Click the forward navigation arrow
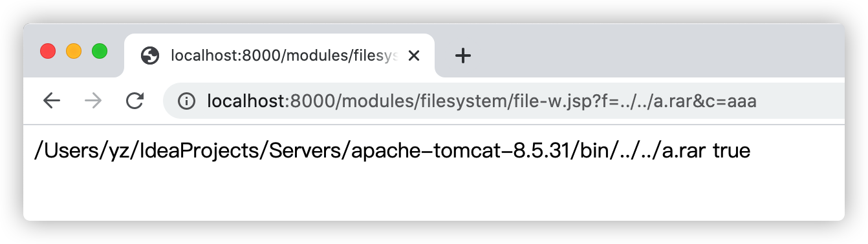The height and width of the screenshot is (244, 868). tap(93, 101)
